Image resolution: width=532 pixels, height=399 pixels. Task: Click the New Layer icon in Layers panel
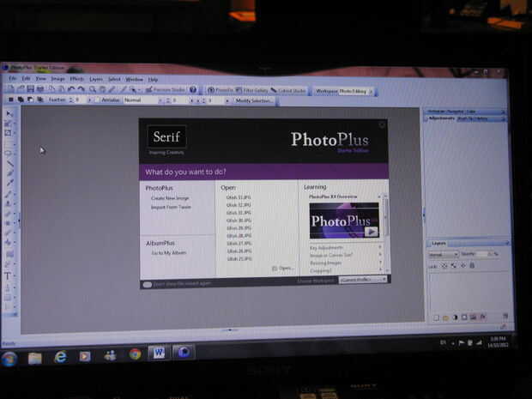click(436, 317)
